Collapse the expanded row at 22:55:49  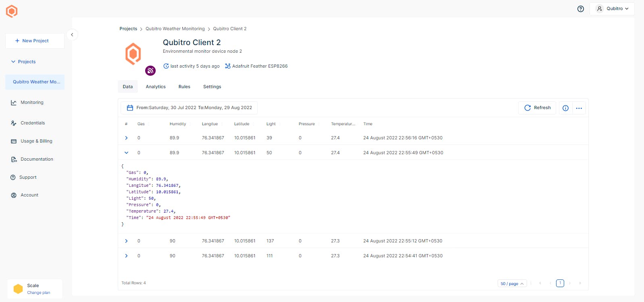126,153
